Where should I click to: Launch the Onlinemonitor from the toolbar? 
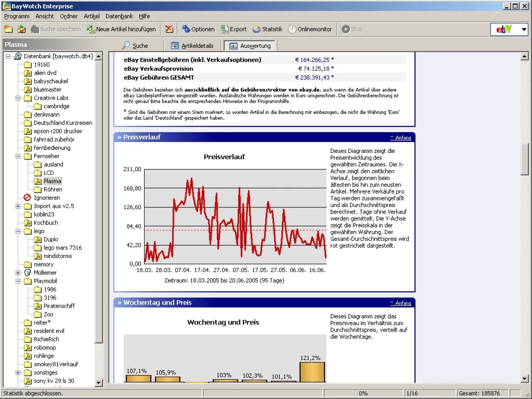coord(310,29)
